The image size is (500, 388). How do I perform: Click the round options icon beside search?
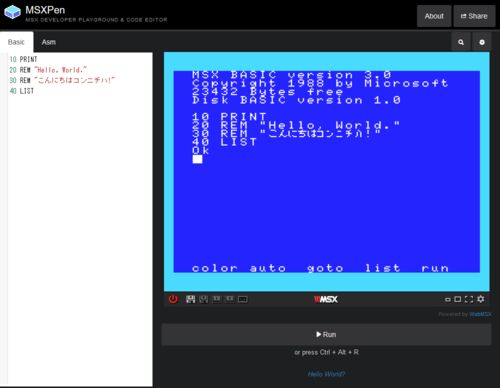(x=482, y=42)
